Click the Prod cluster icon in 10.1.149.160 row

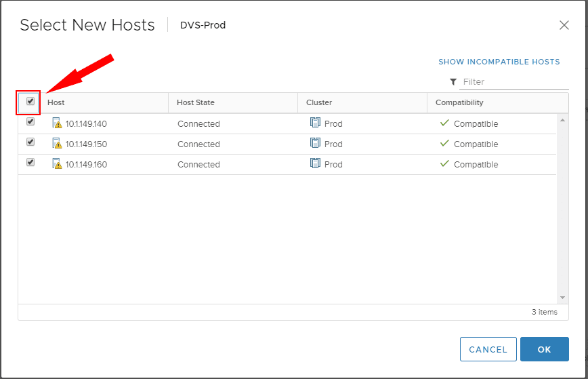(x=316, y=163)
